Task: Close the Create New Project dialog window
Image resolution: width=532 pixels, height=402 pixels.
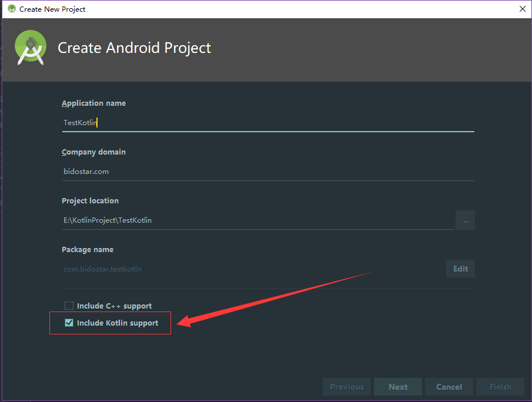Action: click(x=522, y=9)
